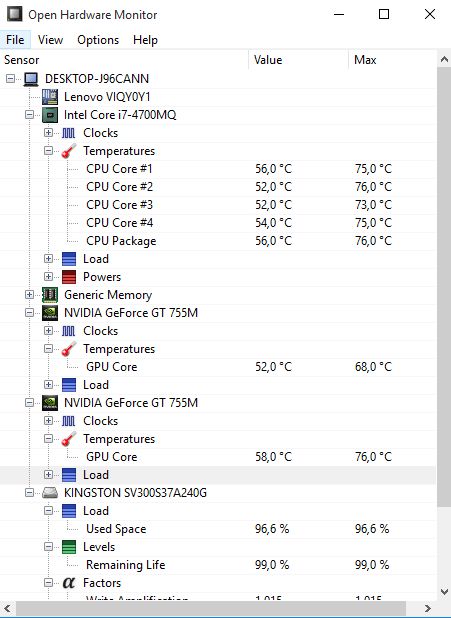The image size is (451, 618).
Task: Expand the Generic Memory node
Action: click(30, 295)
